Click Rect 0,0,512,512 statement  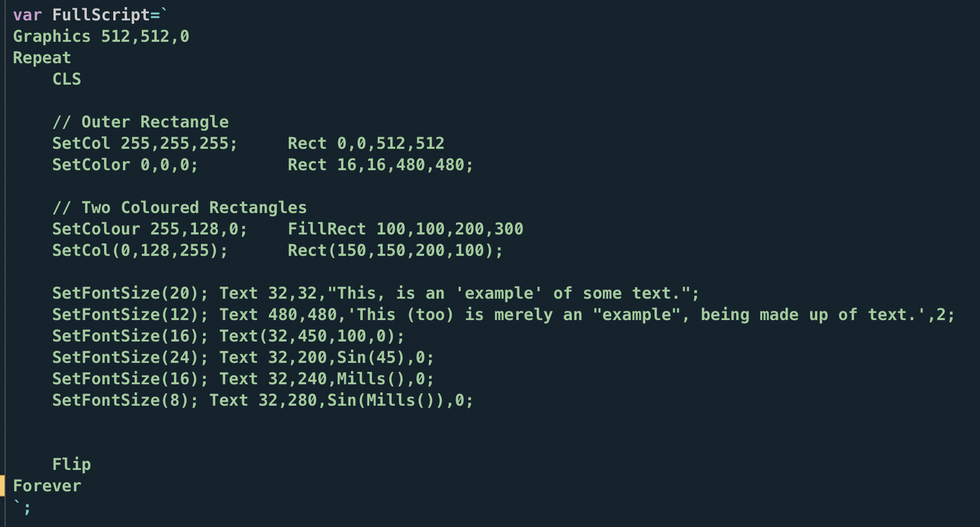point(366,143)
